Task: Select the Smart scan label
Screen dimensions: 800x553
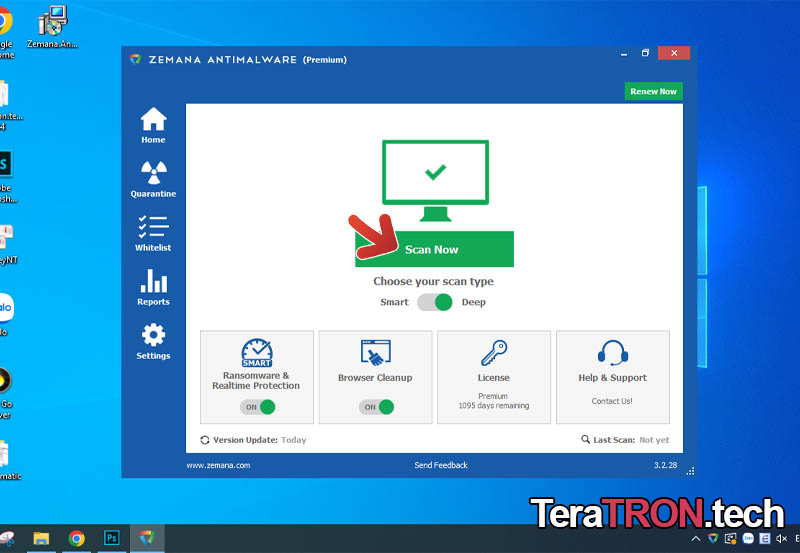Action: point(394,302)
